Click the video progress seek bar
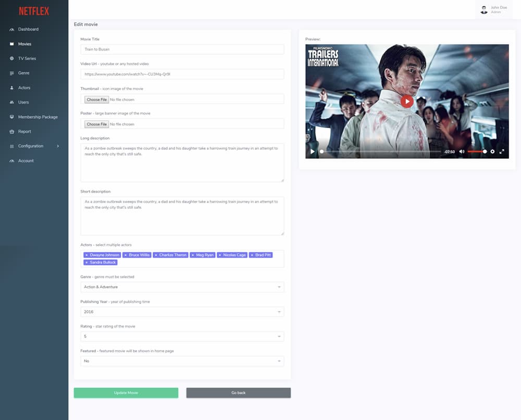521x420 pixels. (380, 151)
